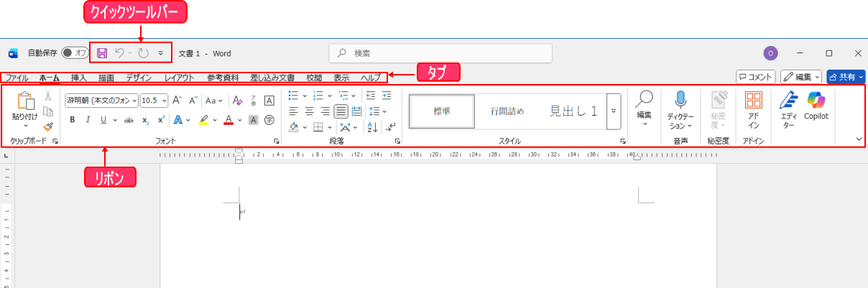Toggle strikethrough formatting
Screen dimensions: 868x288
129,120
